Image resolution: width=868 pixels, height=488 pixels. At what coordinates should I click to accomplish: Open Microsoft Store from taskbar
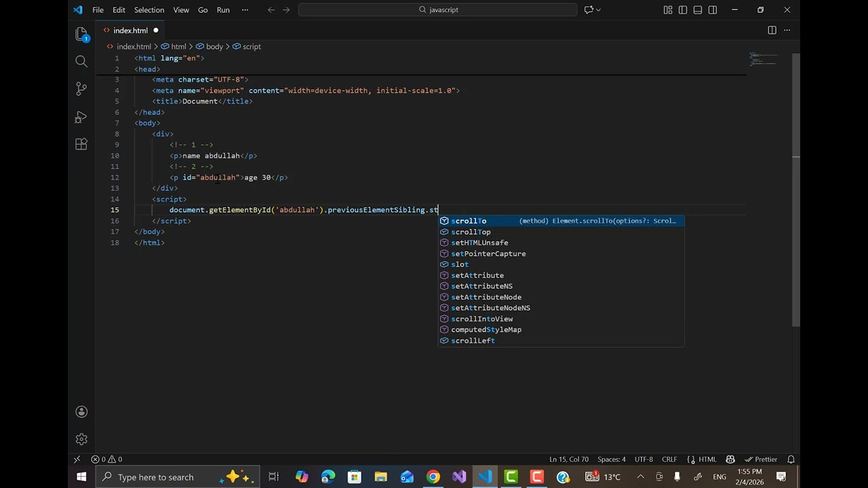point(354,477)
